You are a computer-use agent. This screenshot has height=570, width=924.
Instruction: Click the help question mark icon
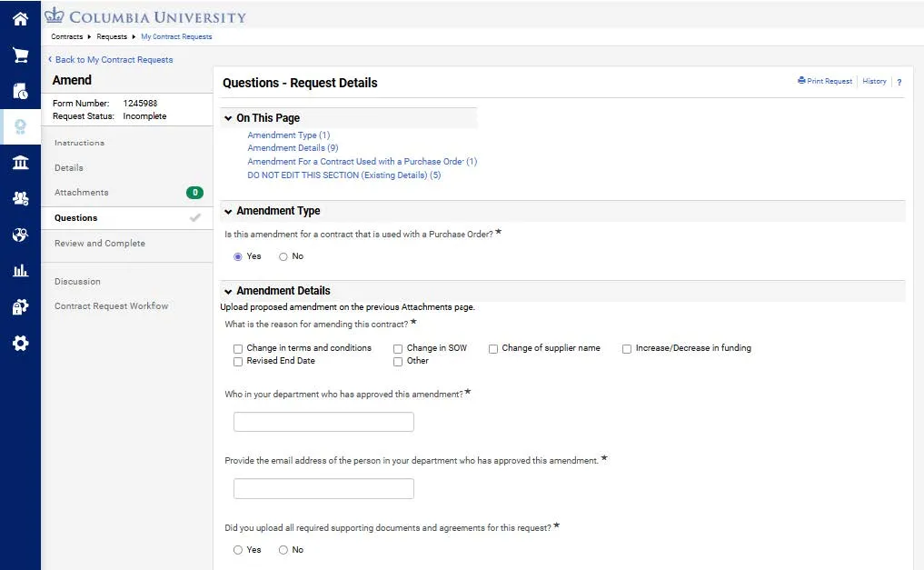(x=899, y=82)
